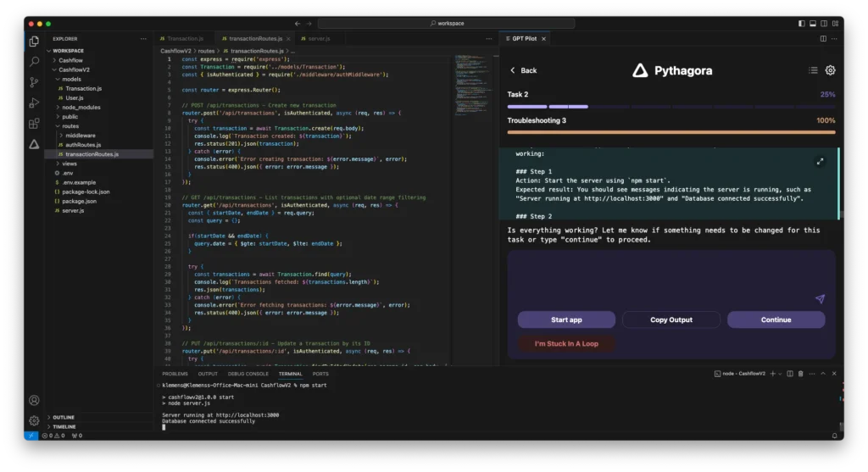Click the Pythagora message input field
This screenshot has width=868, height=472.
tap(661, 275)
